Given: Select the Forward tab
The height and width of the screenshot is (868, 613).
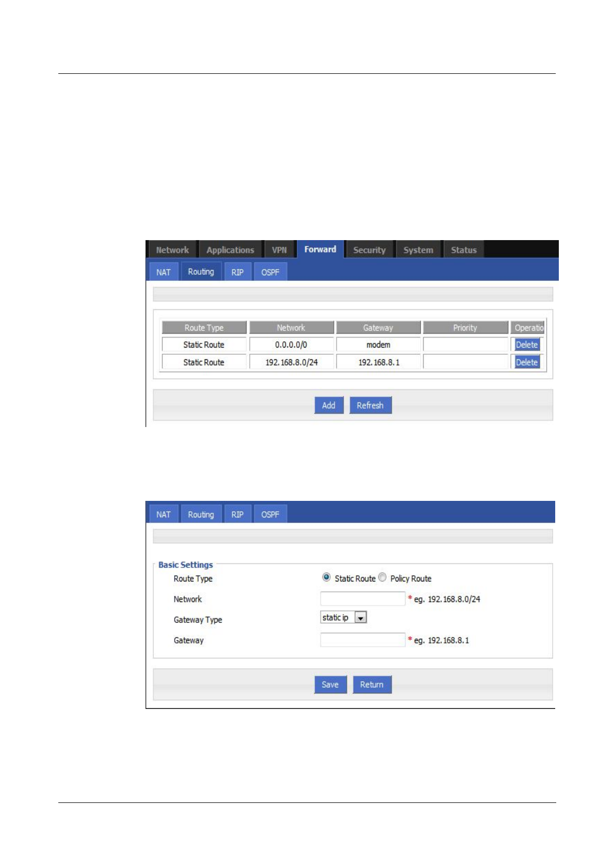Looking at the screenshot, I should point(320,249).
